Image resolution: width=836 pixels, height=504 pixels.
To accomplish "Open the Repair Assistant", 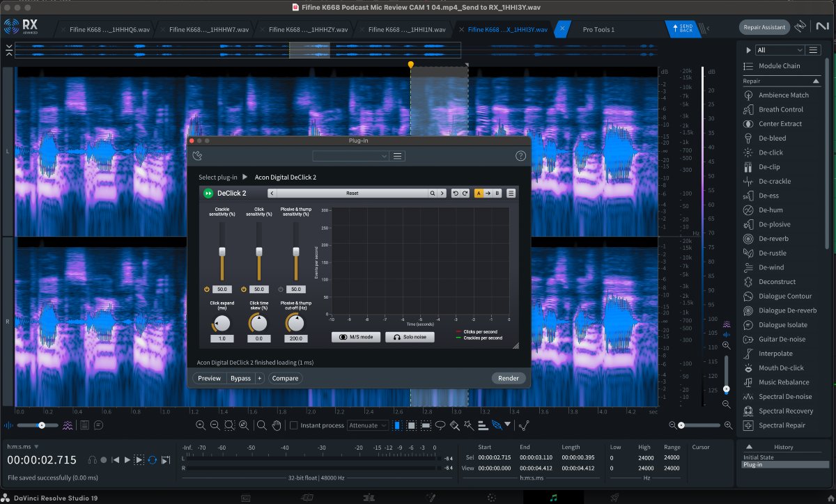I will (764, 27).
